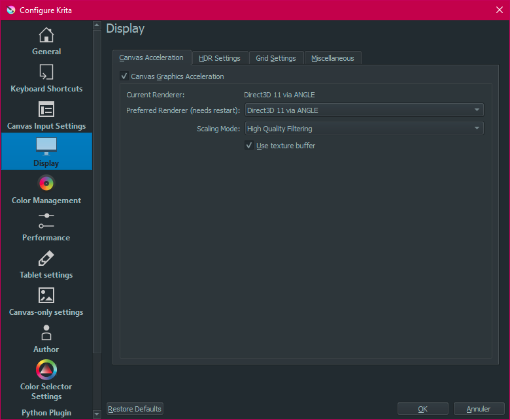This screenshot has width=510, height=420.
Task: Toggle Canvas Graphics Acceleration checkbox
Action: pyautogui.click(x=124, y=76)
